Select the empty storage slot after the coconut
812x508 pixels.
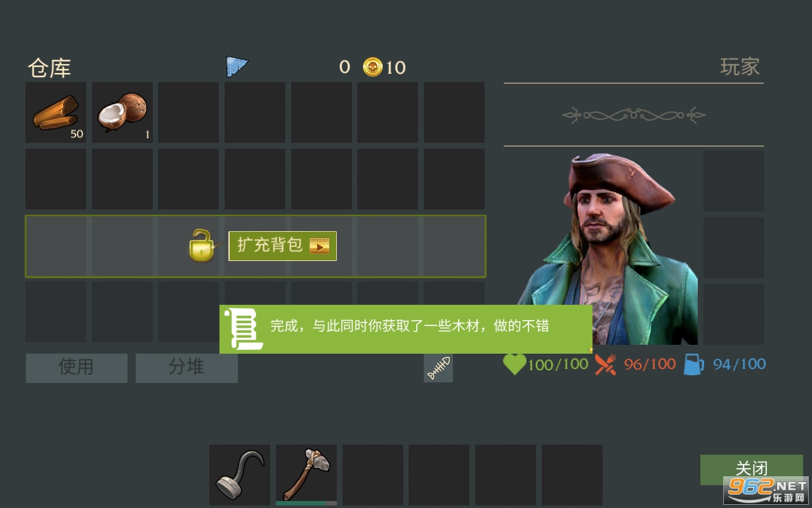[x=188, y=112]
